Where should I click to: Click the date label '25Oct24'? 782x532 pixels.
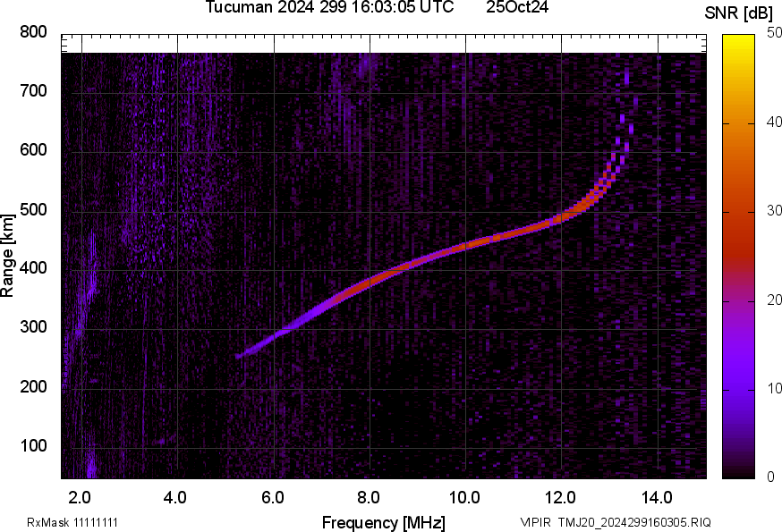coord(517,7)
